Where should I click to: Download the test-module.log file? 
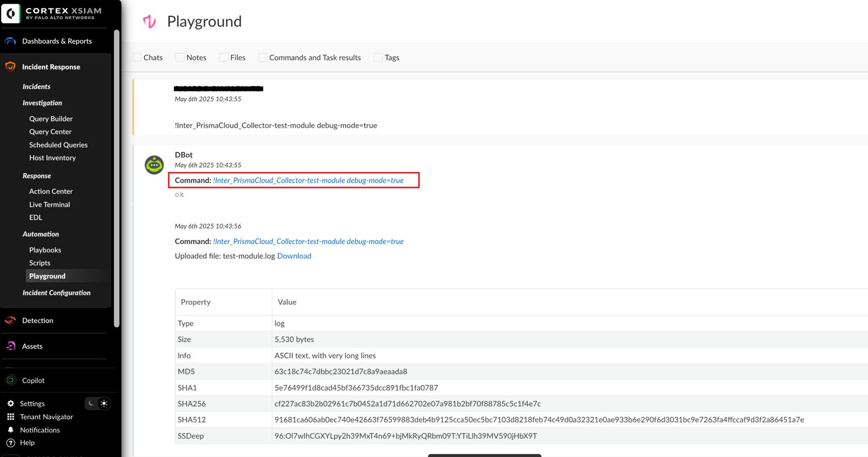(x=294, y=256)
